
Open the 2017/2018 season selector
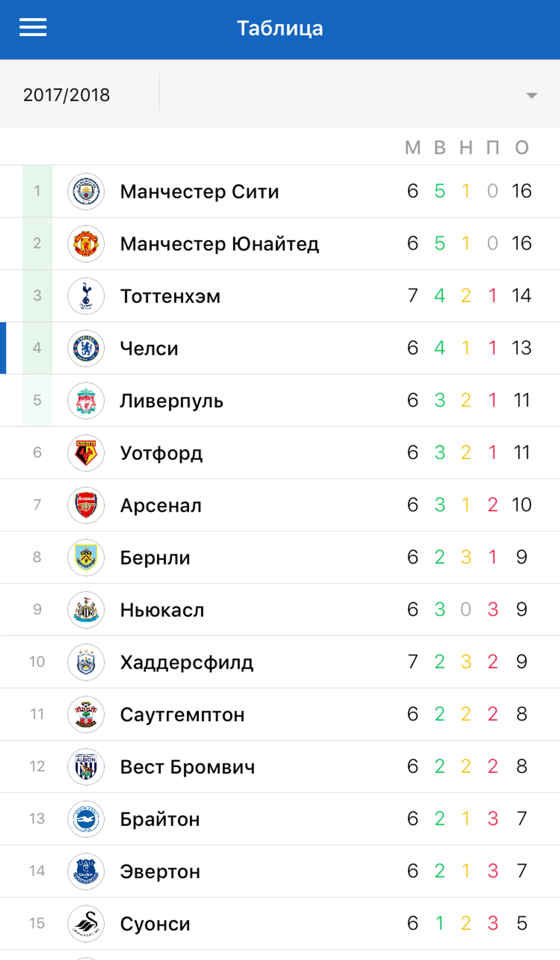[x=67, y=95]
